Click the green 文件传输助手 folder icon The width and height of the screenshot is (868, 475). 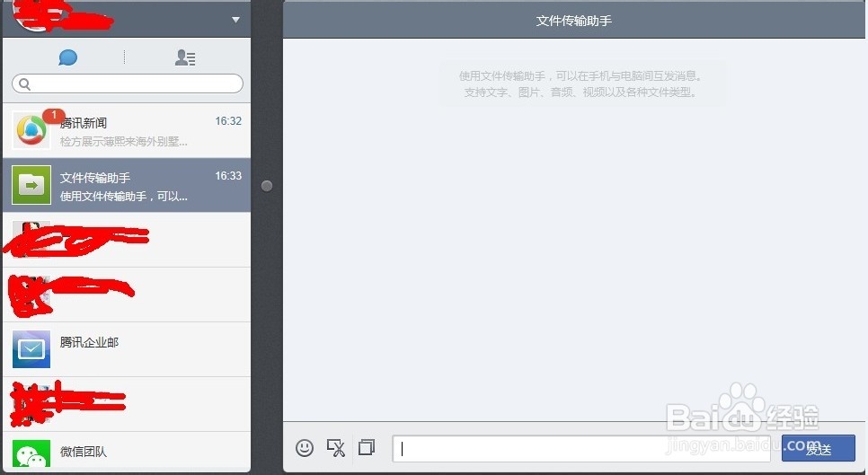[x=31, y=185]
